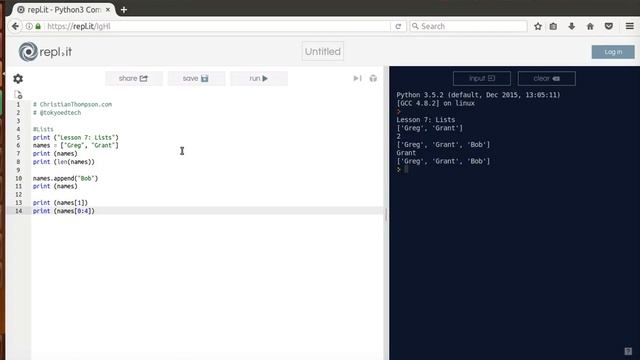Click the new file icon below the gear
This screenshot has width=640, height=360.
tap(18, 95)
